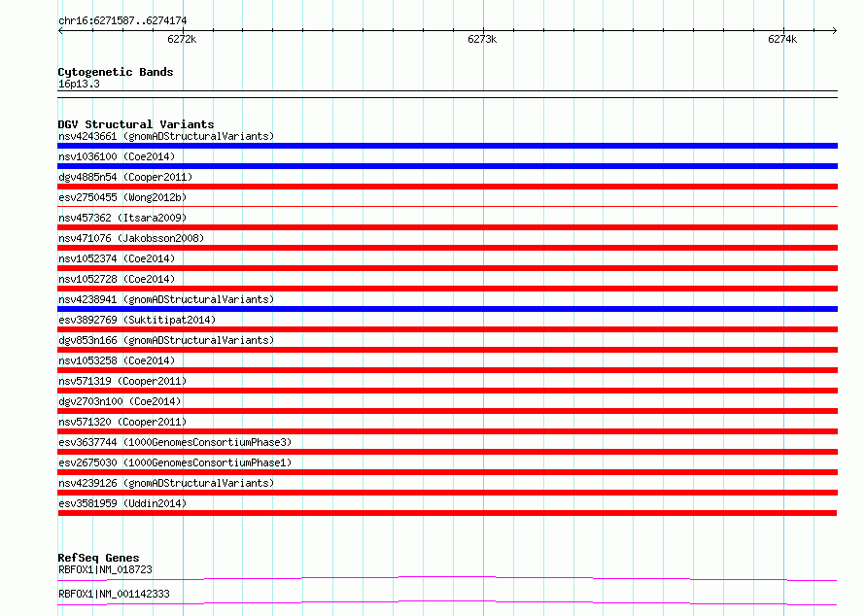The width and height of the screenshot is (865, 616).
Task: Click the red bar under nsv1052374
Action: click(x=447, y=268)
